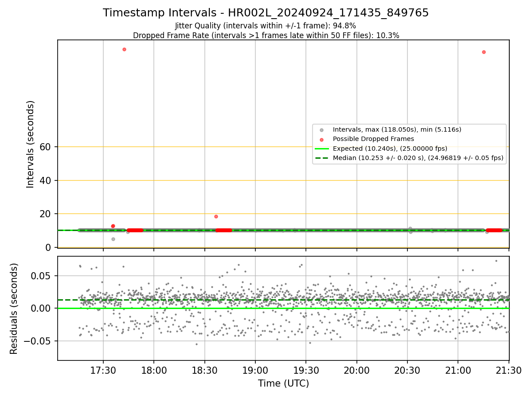Click the '19:00' time tick label

[x=255, y=370]
